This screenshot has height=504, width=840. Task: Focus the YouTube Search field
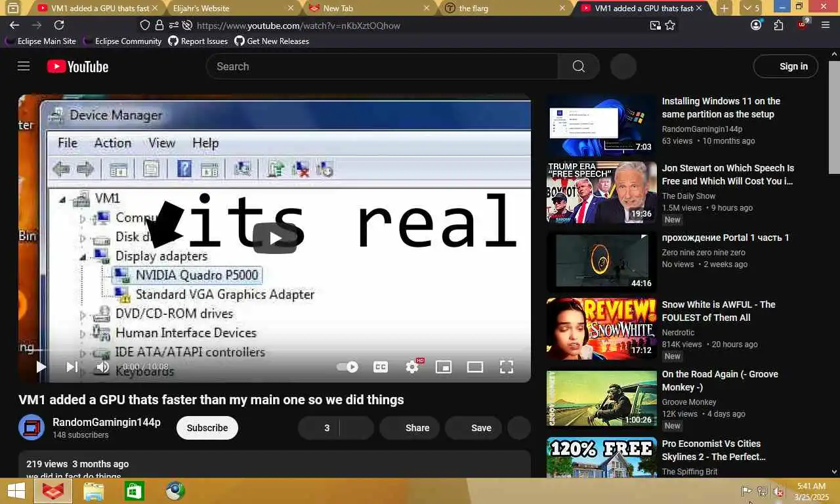(382, 66)
